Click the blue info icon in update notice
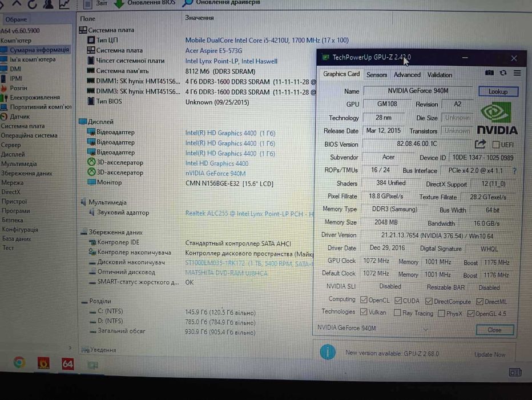Image resolution: width=532 pixels, height=400 pixels. pos(328,352)
